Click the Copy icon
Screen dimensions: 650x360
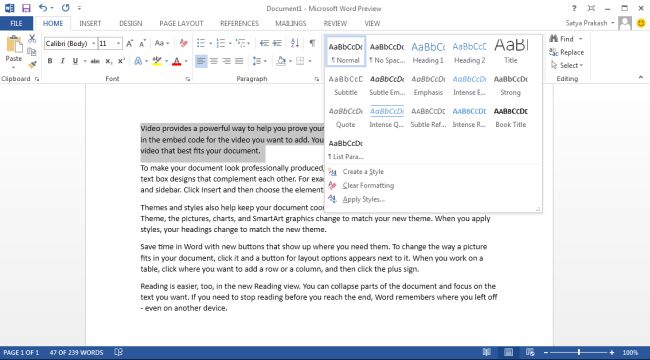tap(32, 52)
